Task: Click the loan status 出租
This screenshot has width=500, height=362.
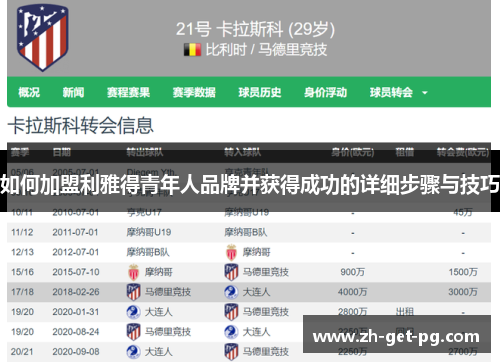Action: pos(405,311)
